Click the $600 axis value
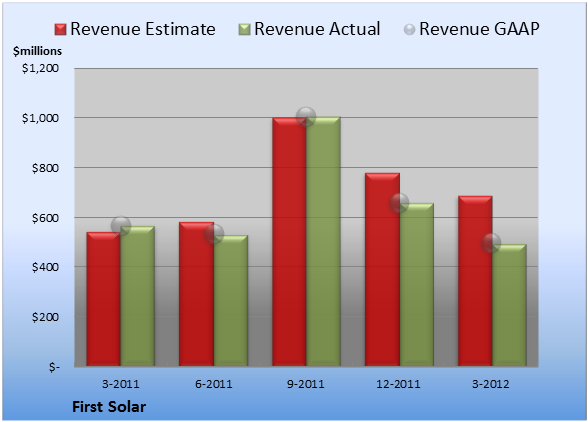The image size is (588, 422). [x=45, y=218]
